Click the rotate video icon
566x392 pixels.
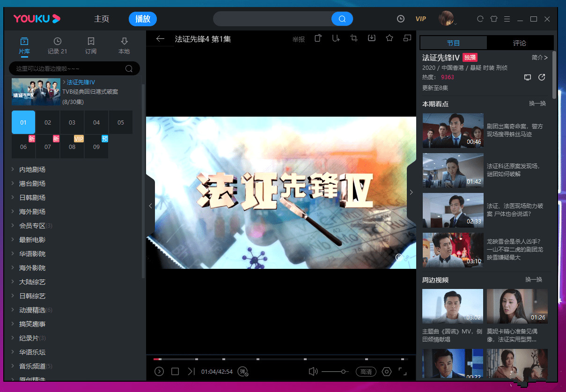click(318, 38)
